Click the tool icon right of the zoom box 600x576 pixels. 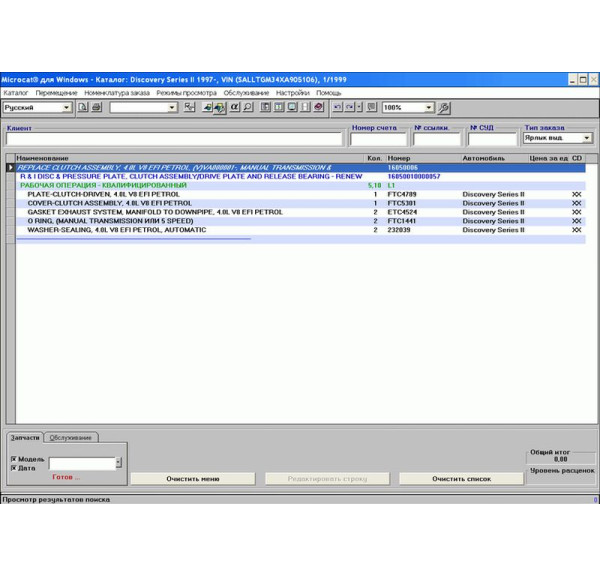click(444, 108)
